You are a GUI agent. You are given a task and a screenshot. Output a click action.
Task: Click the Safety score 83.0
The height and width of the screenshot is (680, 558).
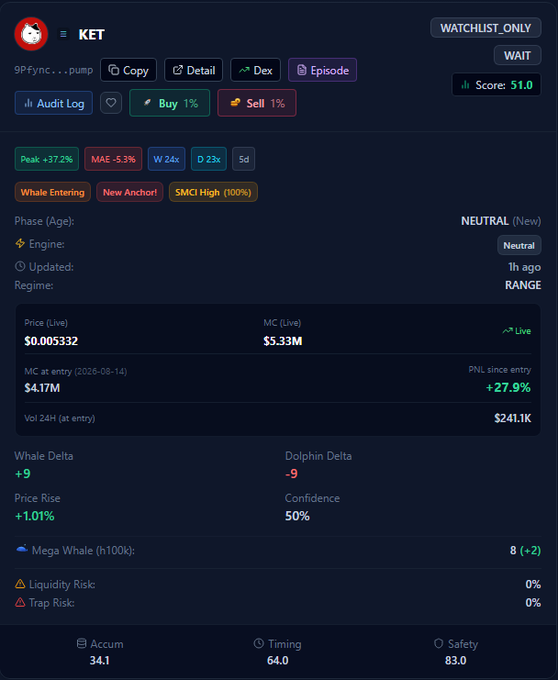(x=456, y=660)
